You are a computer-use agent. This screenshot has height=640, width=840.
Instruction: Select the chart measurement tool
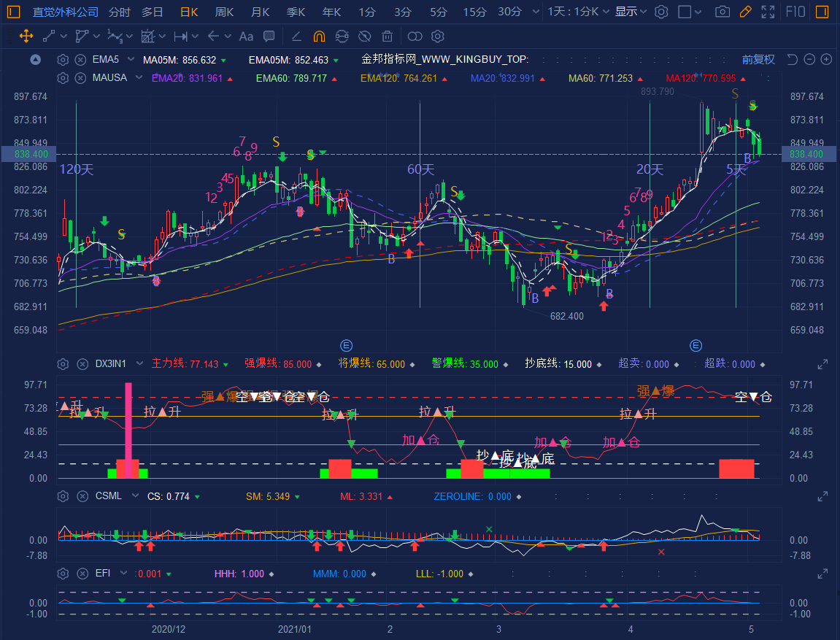pyautogui.click(x=148, y=36)
